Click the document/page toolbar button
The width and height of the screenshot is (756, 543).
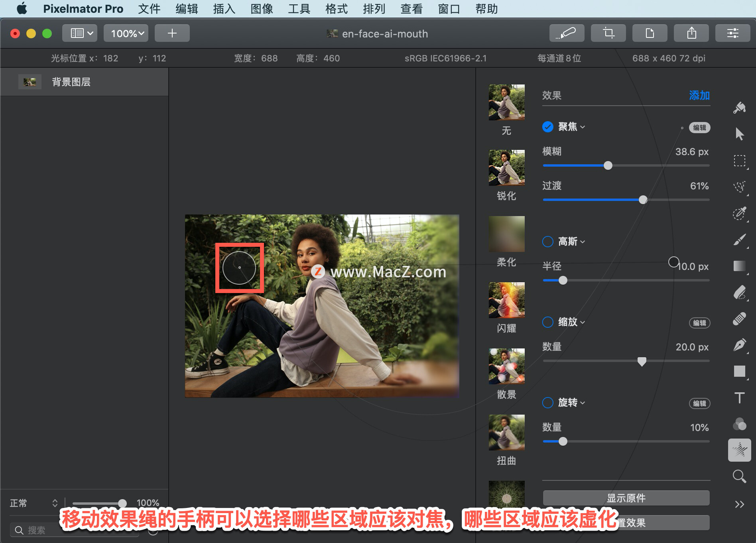pos(650,33)
